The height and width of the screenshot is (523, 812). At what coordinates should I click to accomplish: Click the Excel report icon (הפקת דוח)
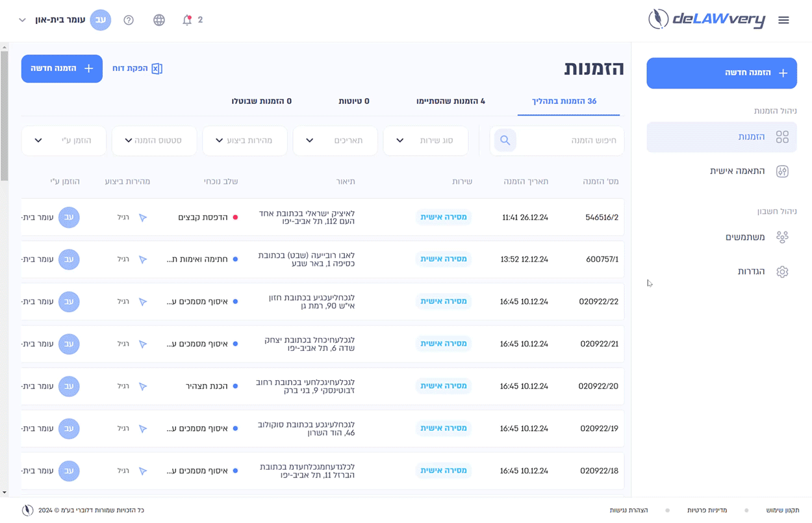click(x=157, y=68)
